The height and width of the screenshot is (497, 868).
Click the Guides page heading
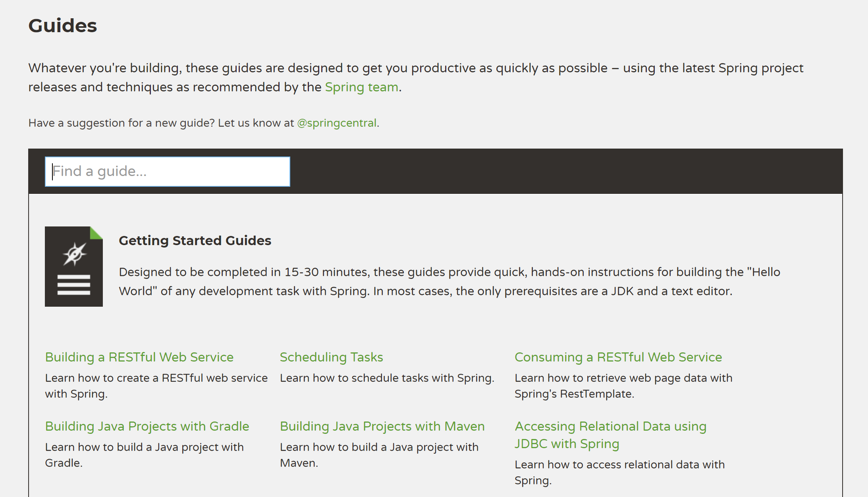(x=63, y=26)
